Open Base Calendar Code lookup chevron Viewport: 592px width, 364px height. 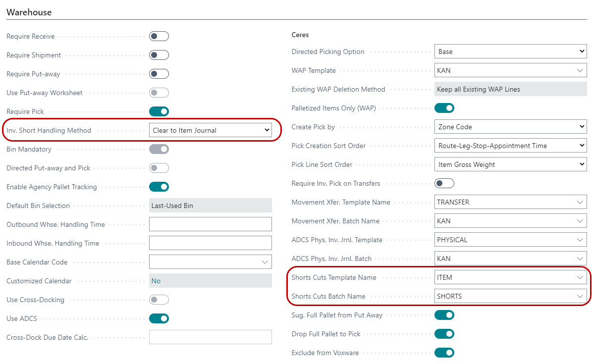coord(265,262)
